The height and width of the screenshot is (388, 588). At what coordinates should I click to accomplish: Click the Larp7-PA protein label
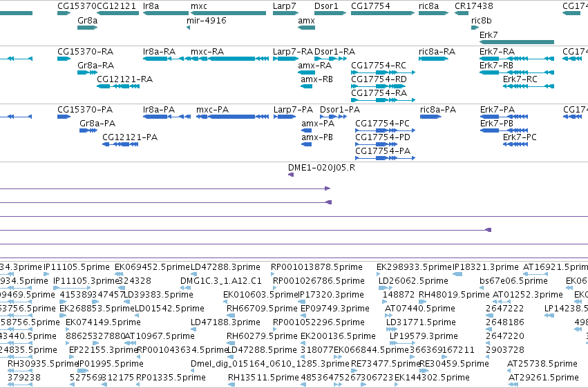point(293,109)
